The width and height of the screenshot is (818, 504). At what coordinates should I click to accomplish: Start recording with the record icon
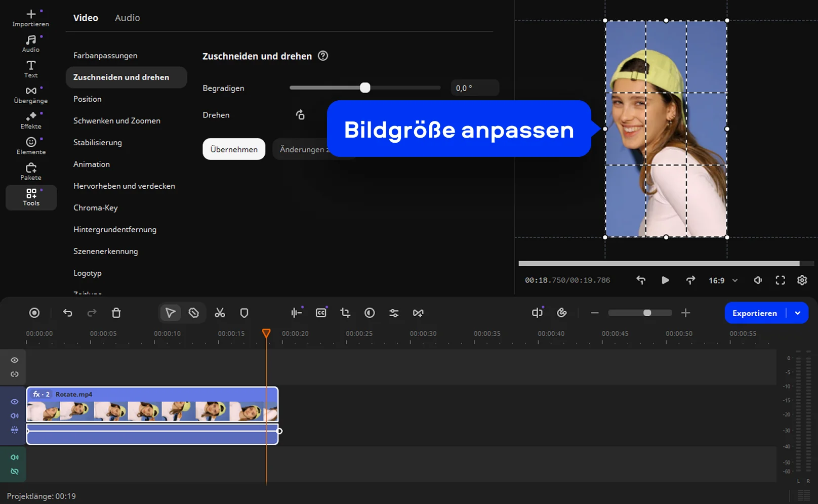(x=34, y=313)
